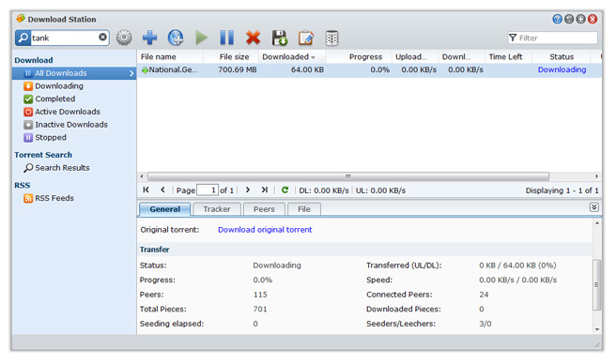Click Download original torrent link

[x=265, y=230]
